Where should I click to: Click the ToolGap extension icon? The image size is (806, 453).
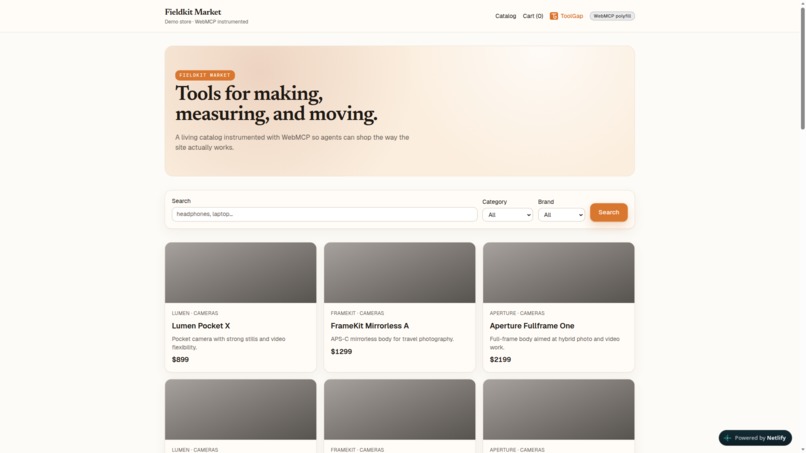coord(554,16)
